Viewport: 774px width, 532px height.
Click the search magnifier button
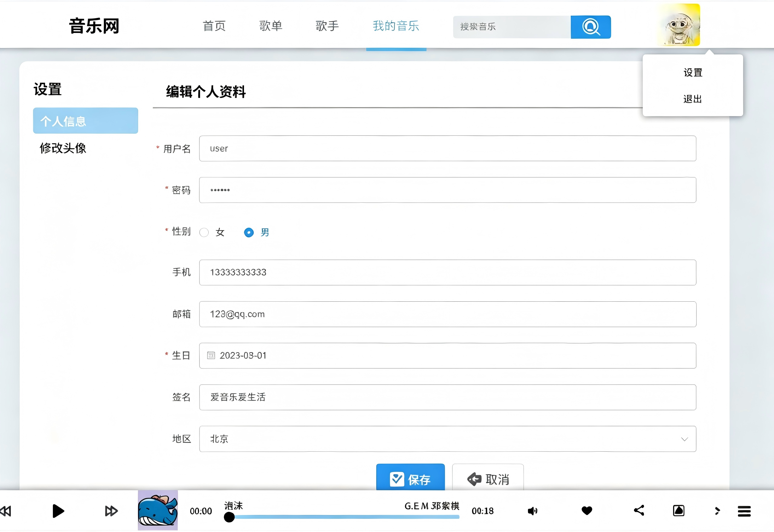590,27
